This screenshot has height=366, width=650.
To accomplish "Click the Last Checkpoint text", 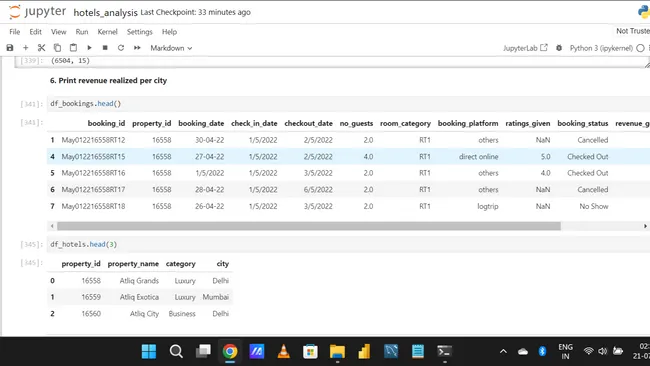I will coord(195,12).
